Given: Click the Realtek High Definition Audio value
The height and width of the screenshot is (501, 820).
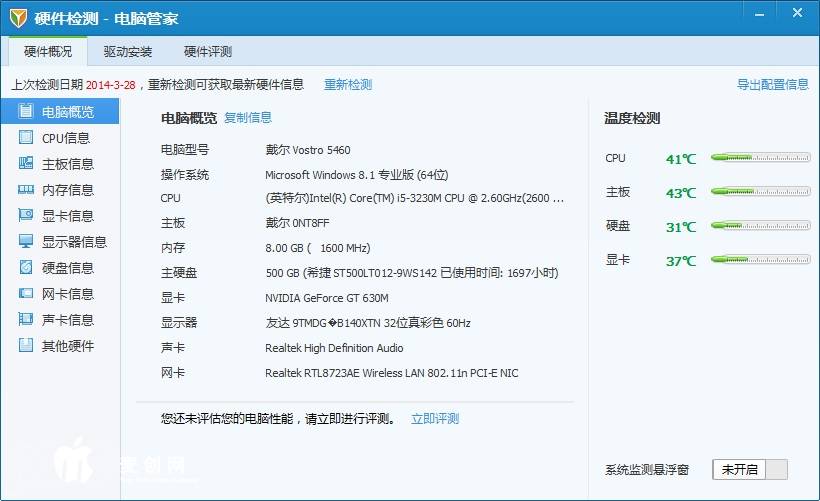Looking at the screenshot, I should click(x=334, y=348).
